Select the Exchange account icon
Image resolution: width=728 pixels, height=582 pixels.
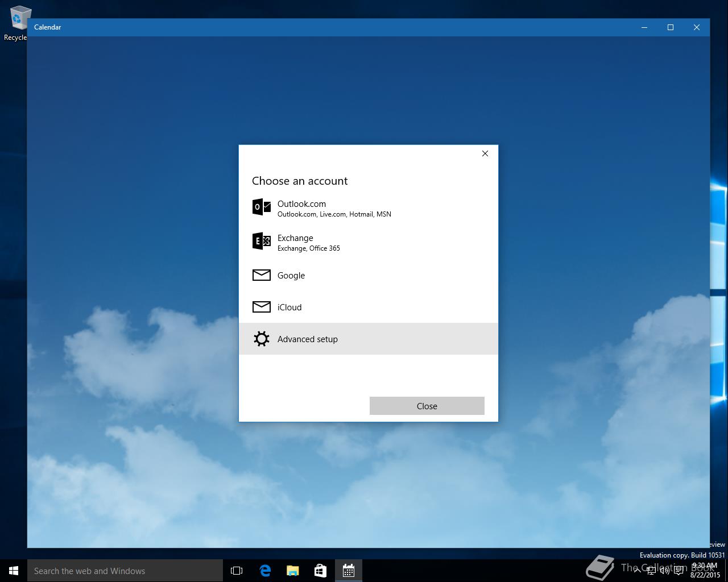point(262,241)
